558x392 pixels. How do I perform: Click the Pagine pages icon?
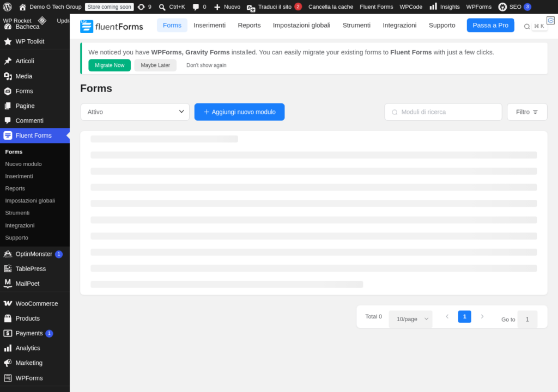pyautogui.click(x=8, y=106)
